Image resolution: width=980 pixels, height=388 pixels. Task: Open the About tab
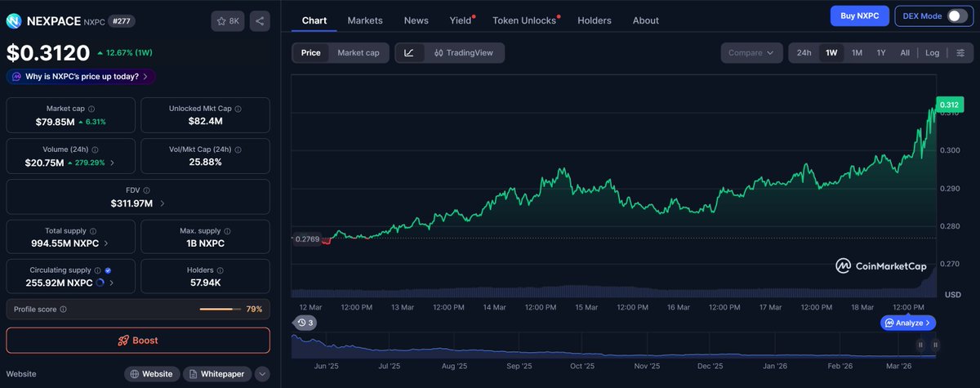(x=646, y=20)
